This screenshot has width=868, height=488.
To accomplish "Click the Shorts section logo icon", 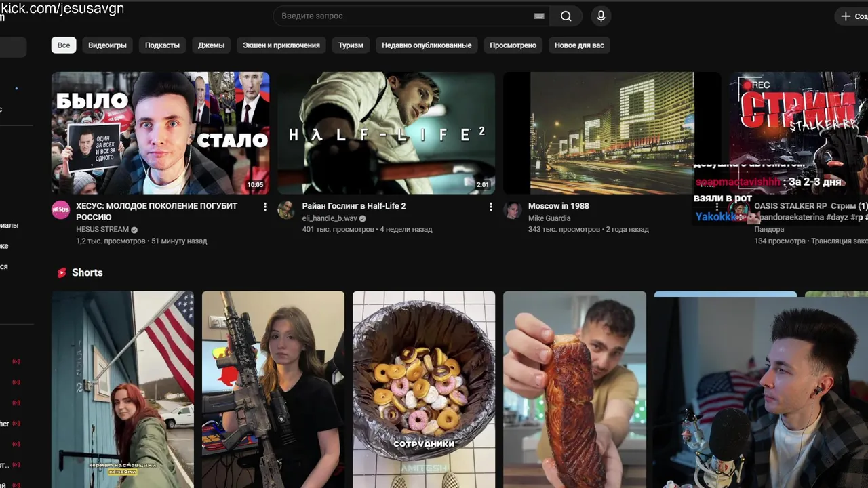I will point(62,272).
